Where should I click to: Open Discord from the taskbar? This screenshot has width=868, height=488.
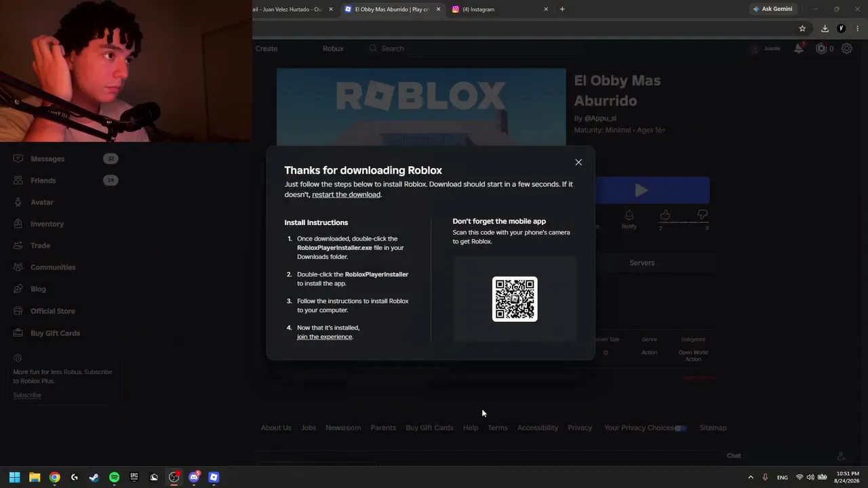[194, 477]
